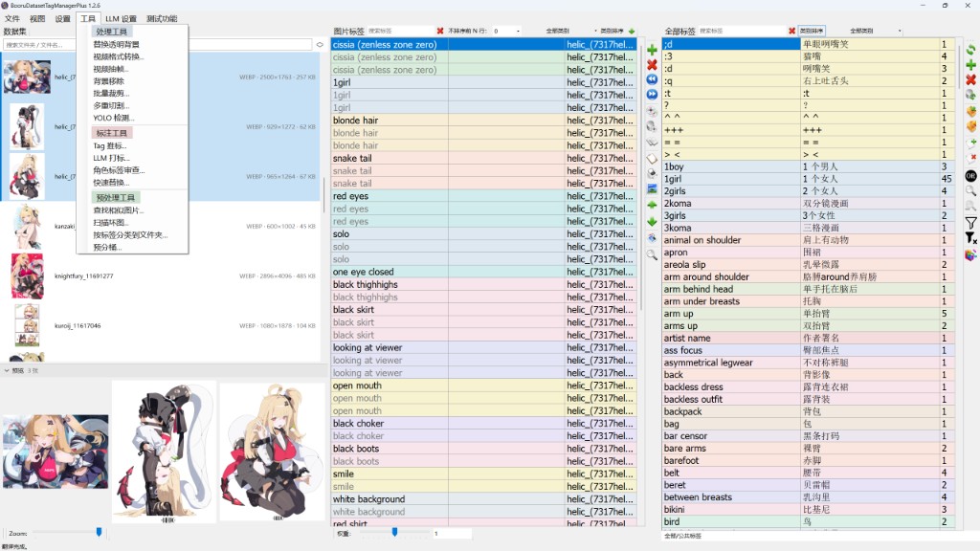Click the speech bubble with red X icon
Image resolution: width=980 pixels, height=551 pixels.
(970, 159)
